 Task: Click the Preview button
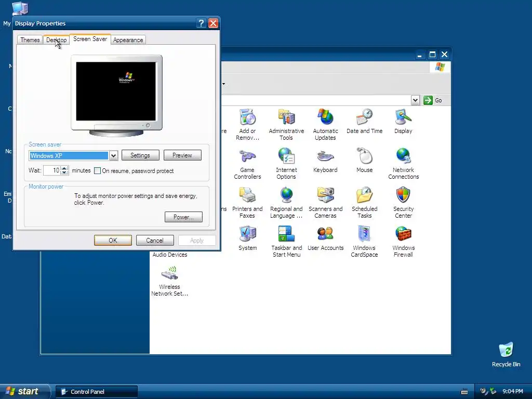[x=182, y=155]
